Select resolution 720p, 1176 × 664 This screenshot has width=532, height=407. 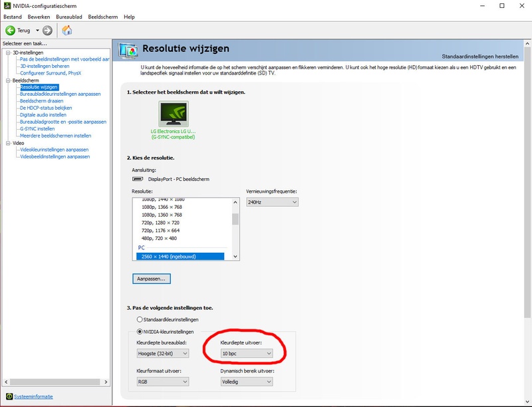[160, 230]
